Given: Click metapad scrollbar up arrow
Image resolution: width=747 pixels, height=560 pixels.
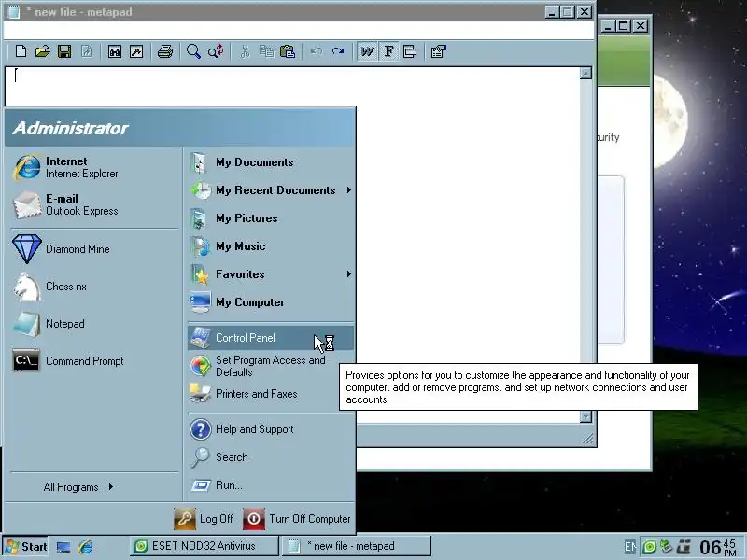Looking at the screenshot, I should click(585, 73).
